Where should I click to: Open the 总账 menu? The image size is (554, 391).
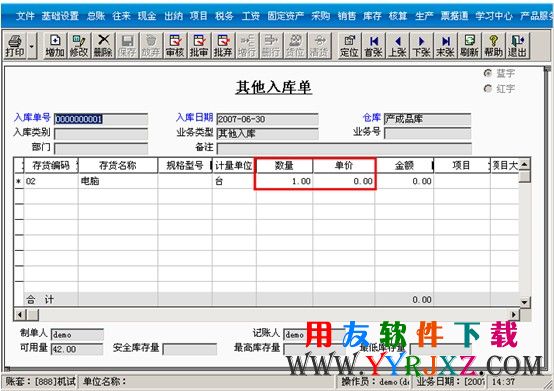(x=96, y=16)
